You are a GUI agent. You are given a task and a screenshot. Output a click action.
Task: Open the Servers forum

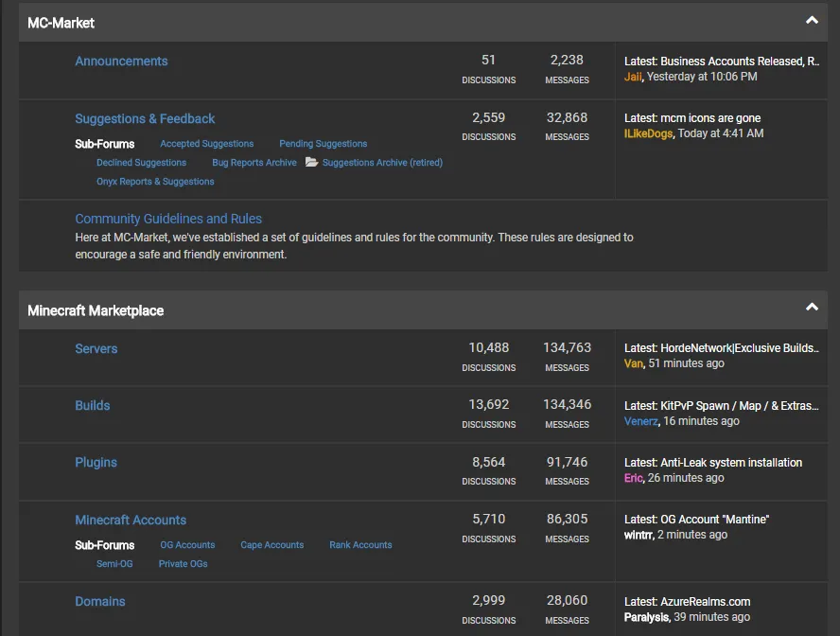[96, 349]
